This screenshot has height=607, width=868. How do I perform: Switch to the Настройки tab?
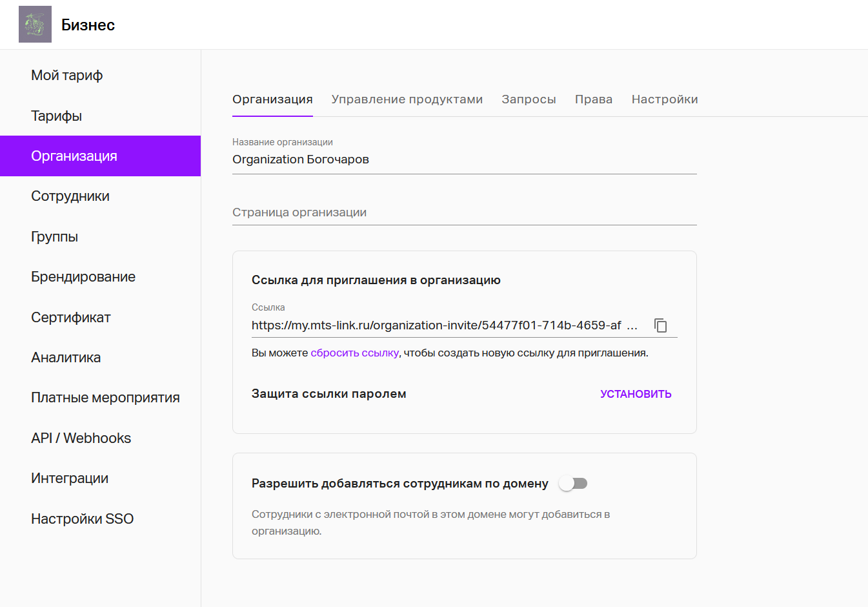click(x=665, y=99)
